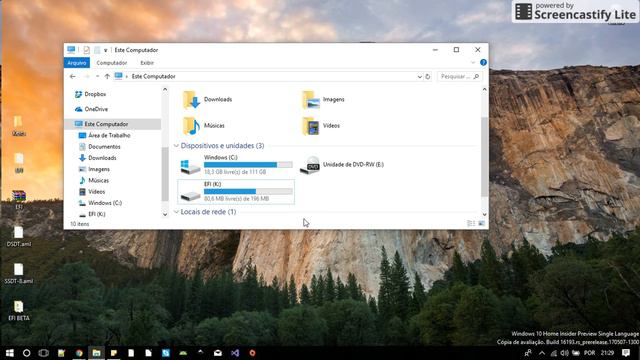Select OneDrive in the navigation pane
Viewport: 640px width, 360px height.
pyautogui.click(x=91, y=109)
